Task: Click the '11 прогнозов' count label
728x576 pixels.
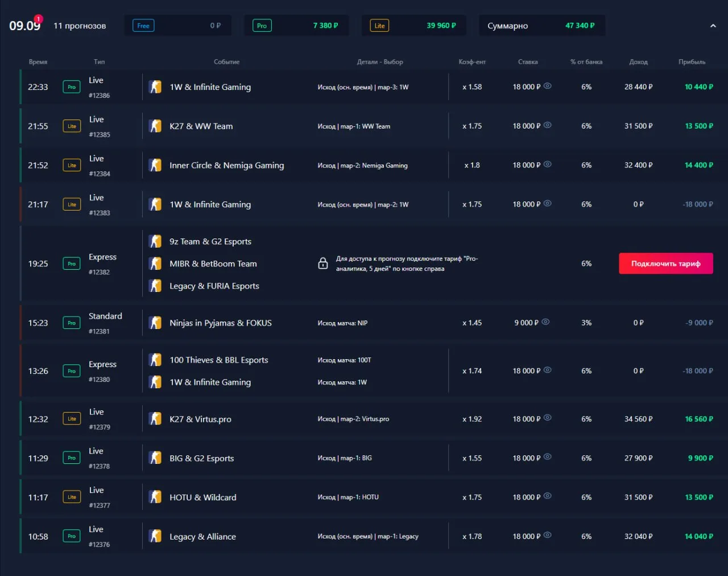Action: point(80,26)
